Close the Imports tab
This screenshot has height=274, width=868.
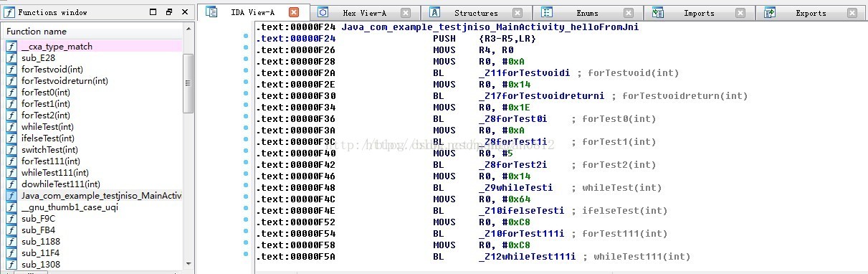[x=740, y=13]
